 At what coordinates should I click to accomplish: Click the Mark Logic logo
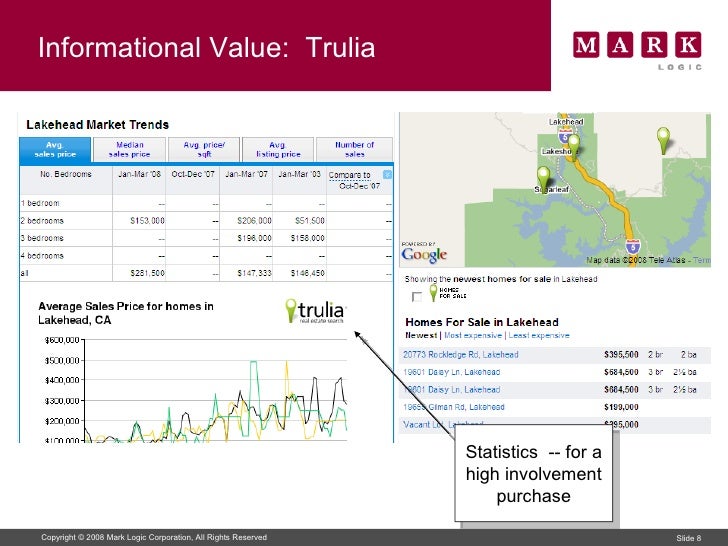[637, 50]
